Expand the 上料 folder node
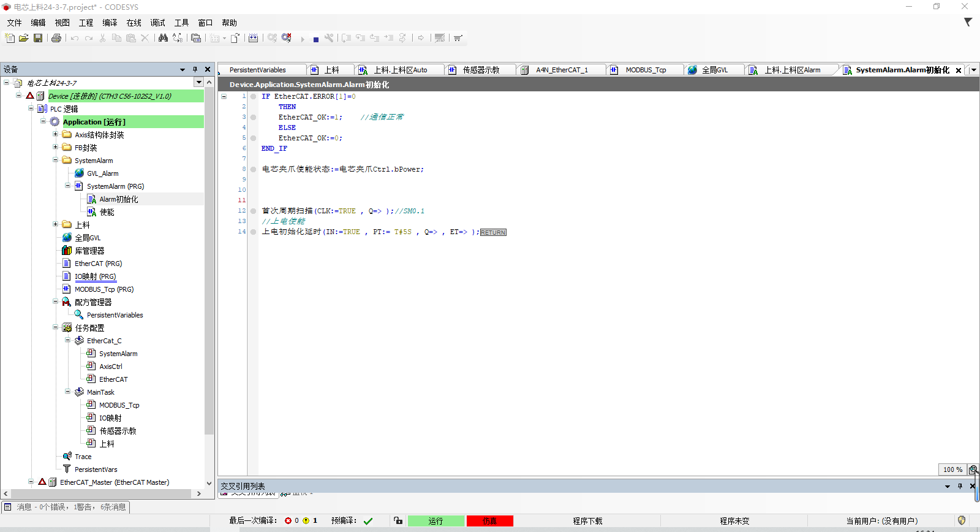The width and height of the screenshot is (980, 532). pos(55,224)
